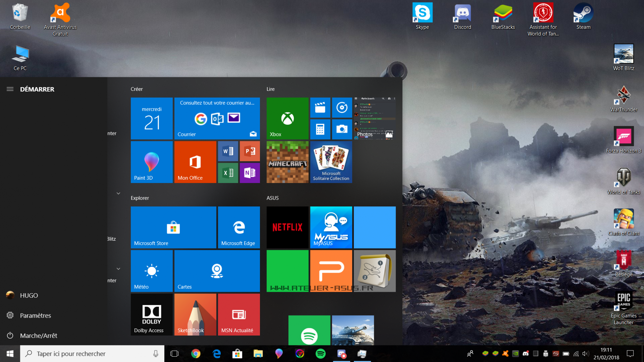Launch the Dolby Access tile

pyautogui.click(x=151, y=314)
